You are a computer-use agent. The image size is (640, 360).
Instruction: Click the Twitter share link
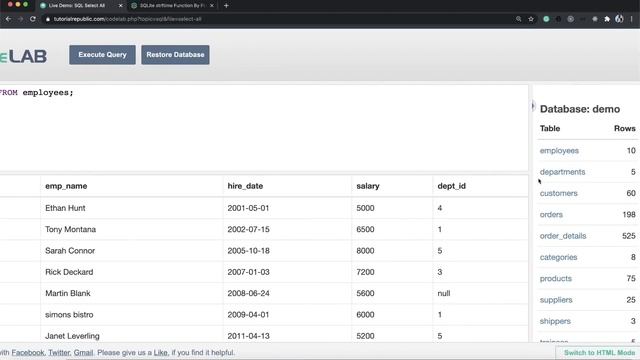(x=59, y=353)
